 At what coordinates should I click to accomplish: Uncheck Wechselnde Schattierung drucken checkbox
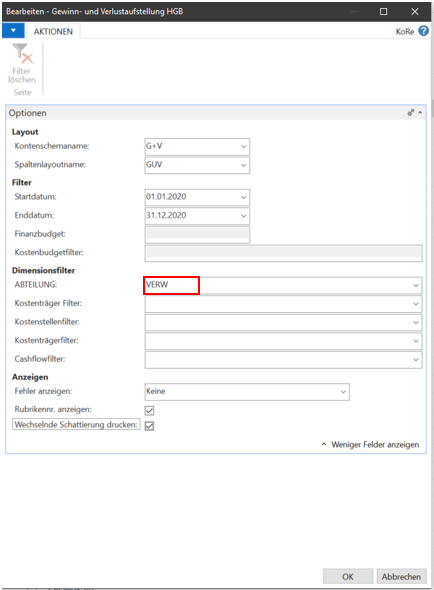coord(149,426)
